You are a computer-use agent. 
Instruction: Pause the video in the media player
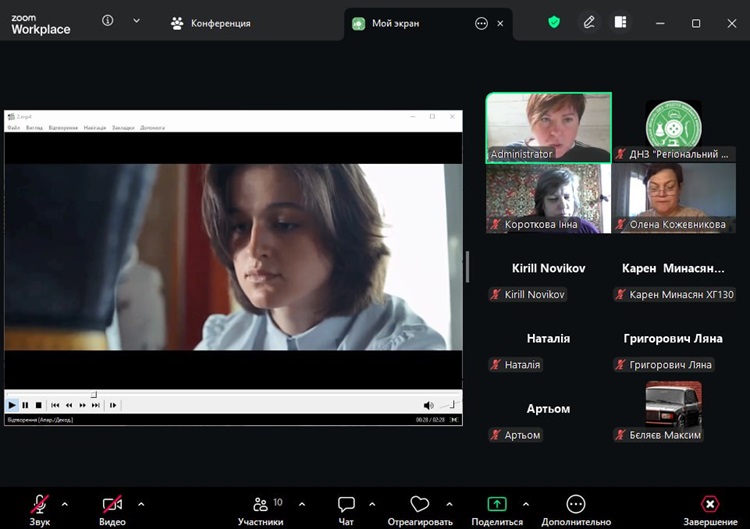(25, 405)
